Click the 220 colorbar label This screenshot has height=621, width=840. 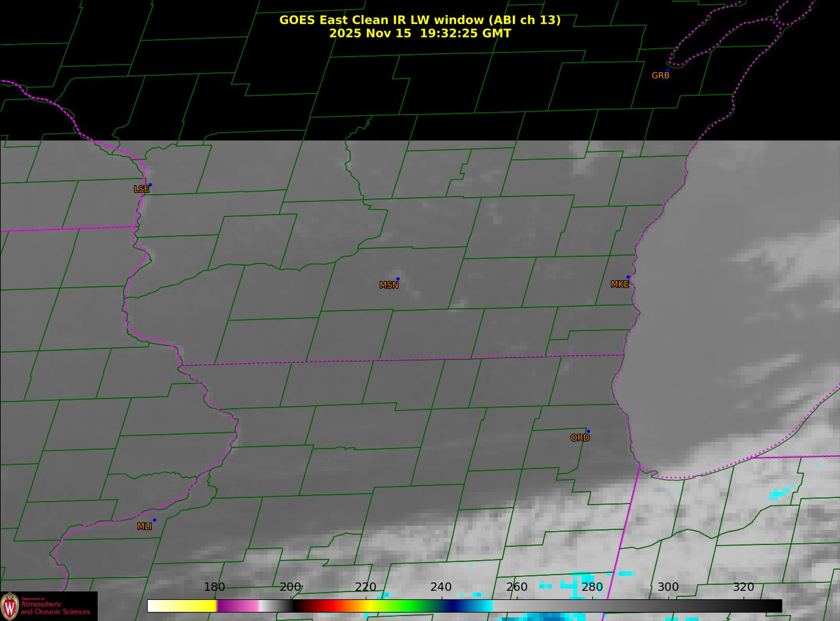[366, 587]
